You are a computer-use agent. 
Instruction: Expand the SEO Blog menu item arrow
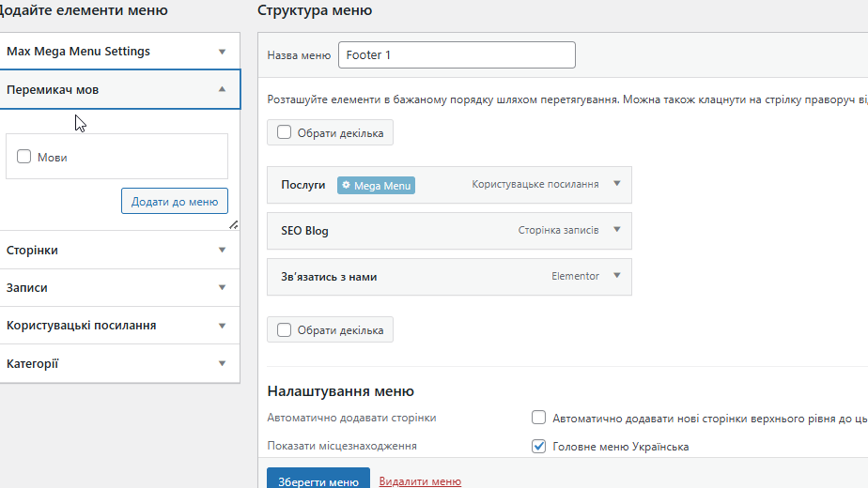point(617,230)
